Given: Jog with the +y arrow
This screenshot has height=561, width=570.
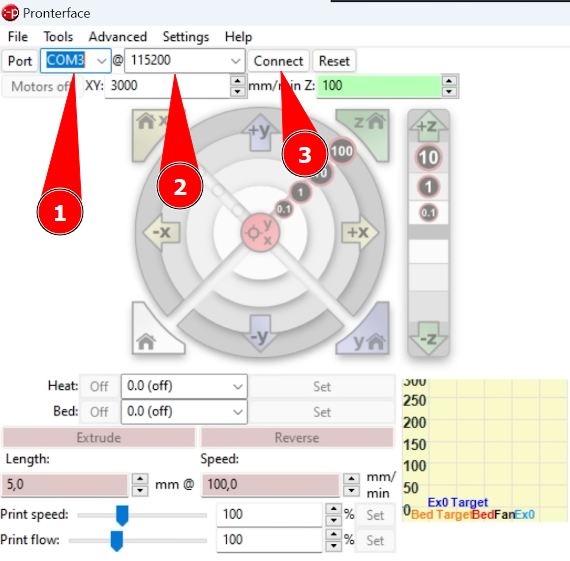Looking at the screenshot, I should click(x=260, y=132).
